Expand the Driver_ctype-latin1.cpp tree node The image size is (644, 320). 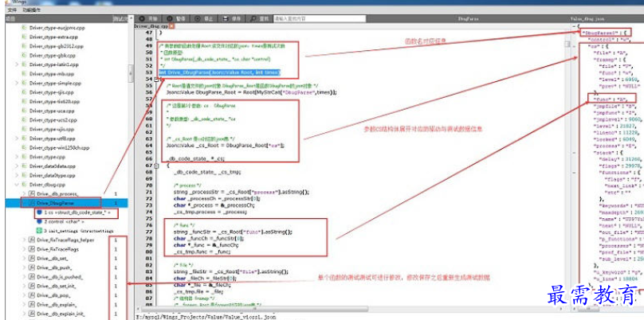tap(17, 64)
